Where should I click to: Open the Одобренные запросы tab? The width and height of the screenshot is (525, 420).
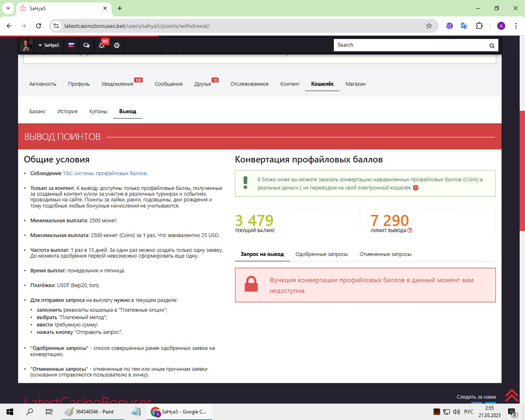[x=321, y=254]
